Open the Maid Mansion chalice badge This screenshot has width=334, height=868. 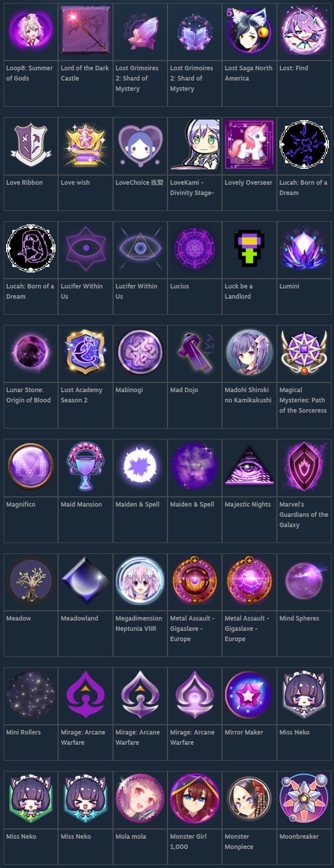tap(85, 466)
